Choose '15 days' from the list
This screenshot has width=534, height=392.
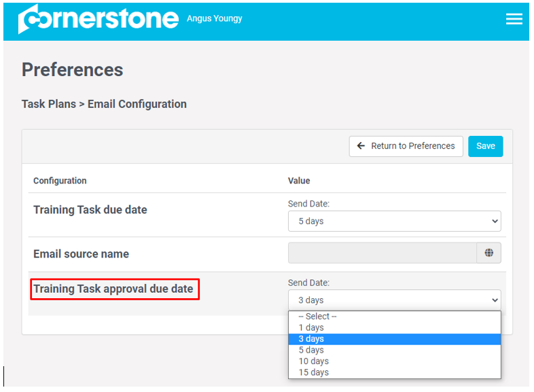point(394,372)
